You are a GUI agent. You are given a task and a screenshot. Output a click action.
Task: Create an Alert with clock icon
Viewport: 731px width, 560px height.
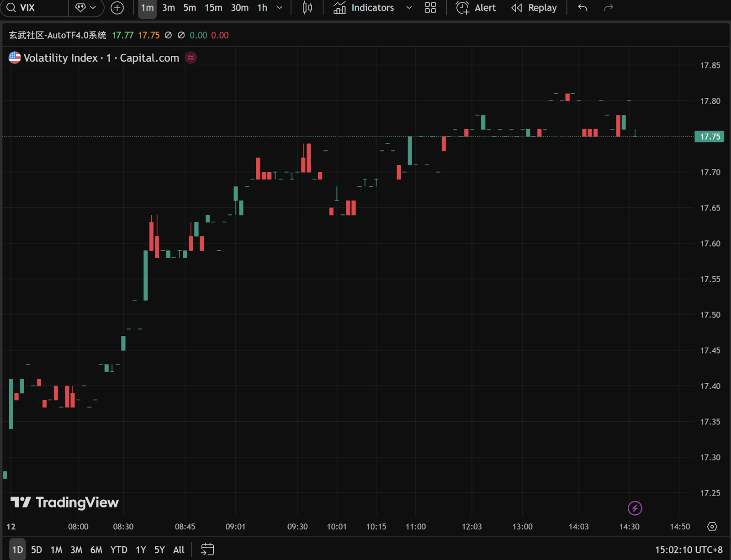pos(476,8)
